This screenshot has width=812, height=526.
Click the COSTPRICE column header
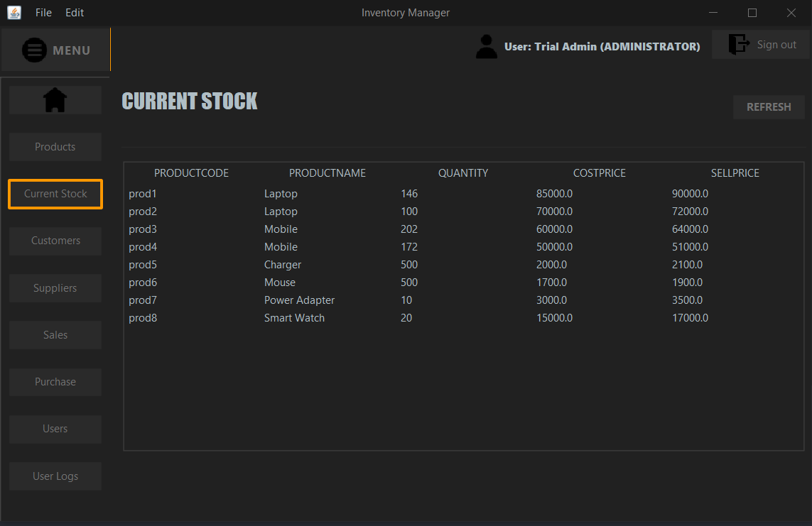click(x=599, y=173)
